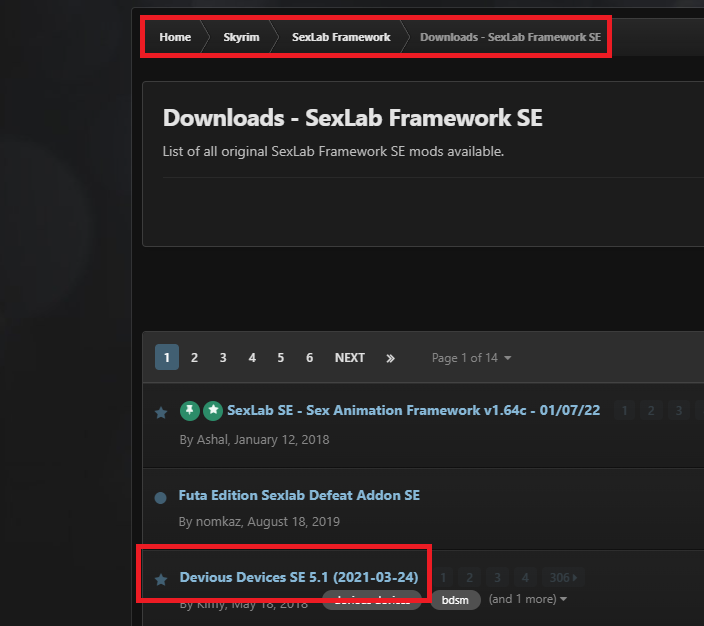This screenshot has height=626, width=704.
Task: Go to page 3 of listing
Action: (223, 357)
